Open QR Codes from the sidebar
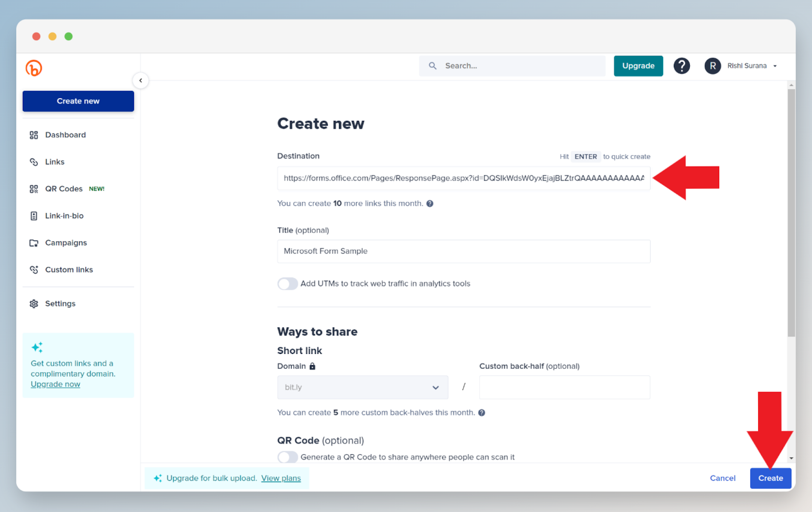Screen dimensions: 812x512 [33, 188]
